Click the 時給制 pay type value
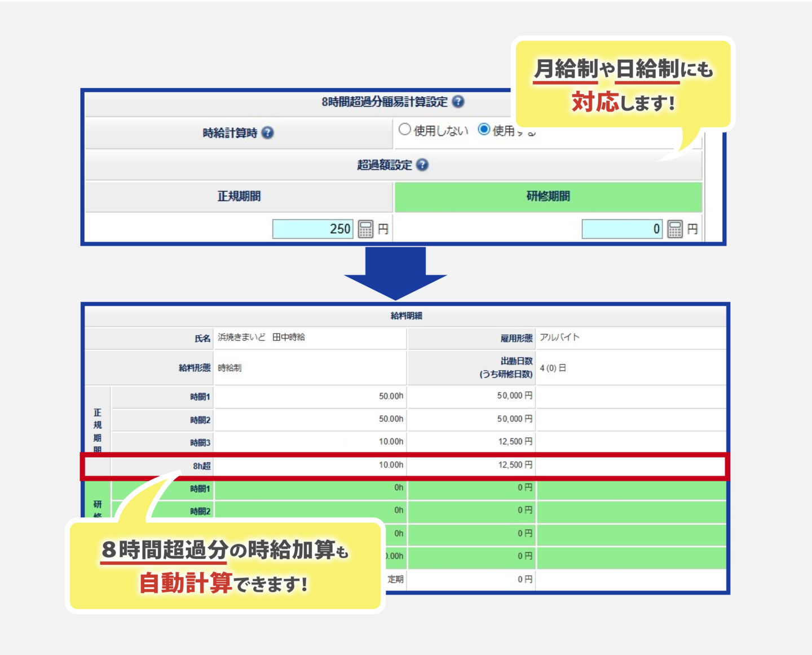Screen dimensions: 812x655 [230, 368]
